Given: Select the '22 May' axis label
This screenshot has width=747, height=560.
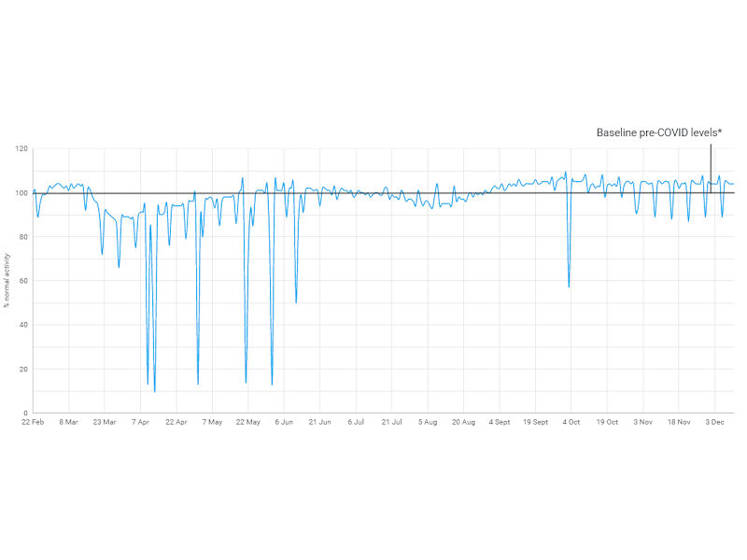Looking at the screenshot, I should (x=248, y=422).
